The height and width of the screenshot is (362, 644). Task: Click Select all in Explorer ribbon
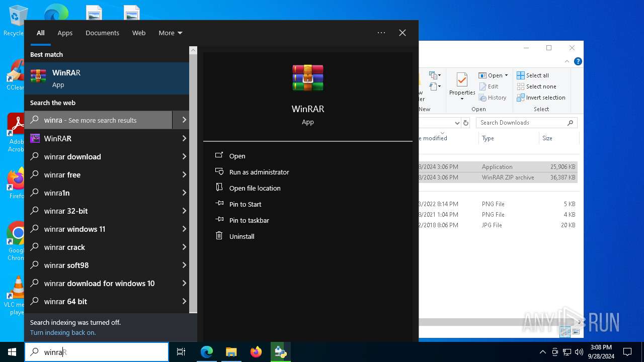pyautogui.click(x=533, y=75)
